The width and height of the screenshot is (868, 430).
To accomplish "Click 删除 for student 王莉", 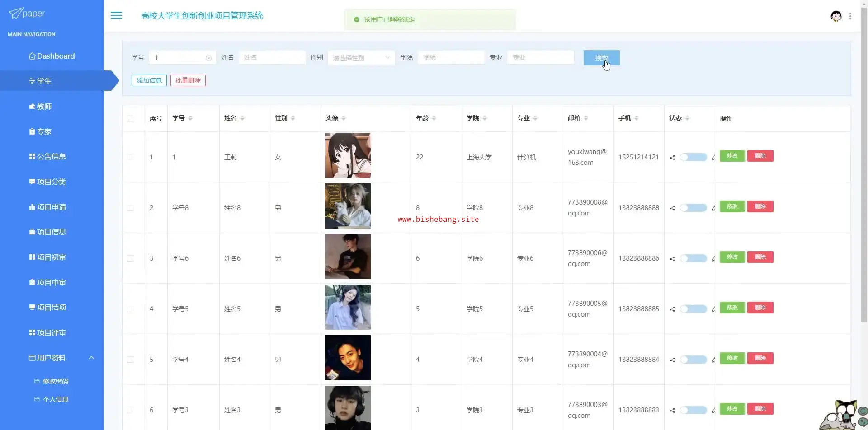I will [760, 156].
